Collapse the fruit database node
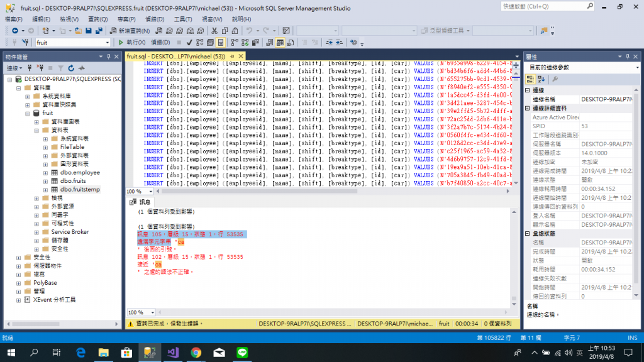The image size is (644, 362). [x=28, y=113]
